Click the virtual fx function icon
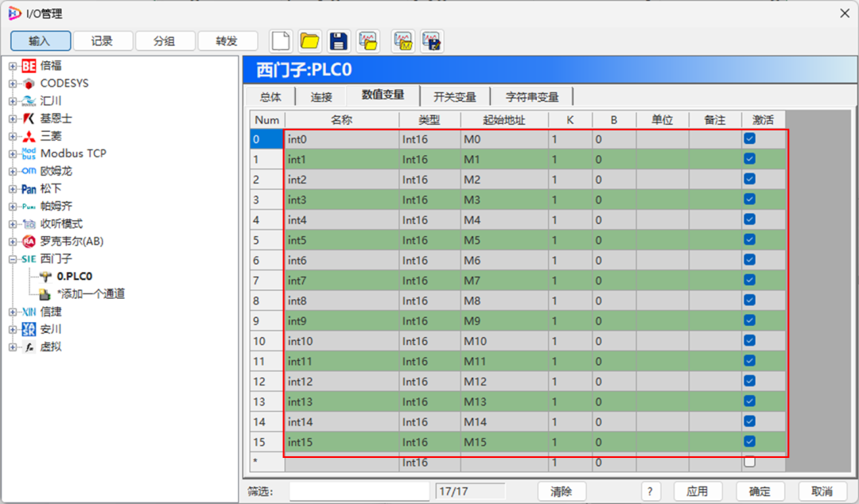859x504 pixels. (29, 347)
